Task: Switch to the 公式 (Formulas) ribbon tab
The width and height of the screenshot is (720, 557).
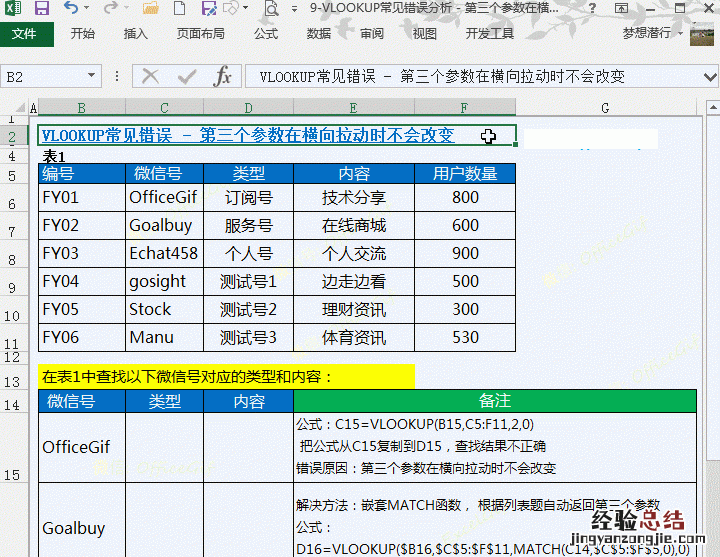Action: [266, 33]
